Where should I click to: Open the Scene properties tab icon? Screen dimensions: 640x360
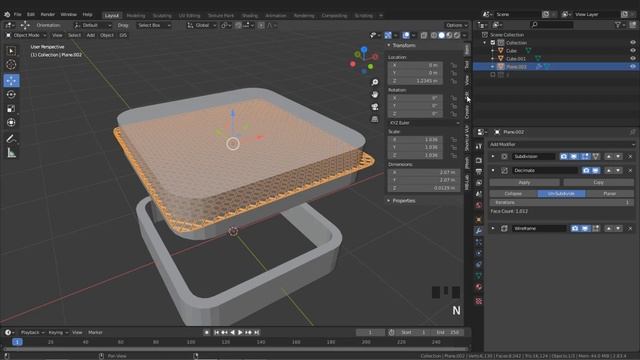479,193
